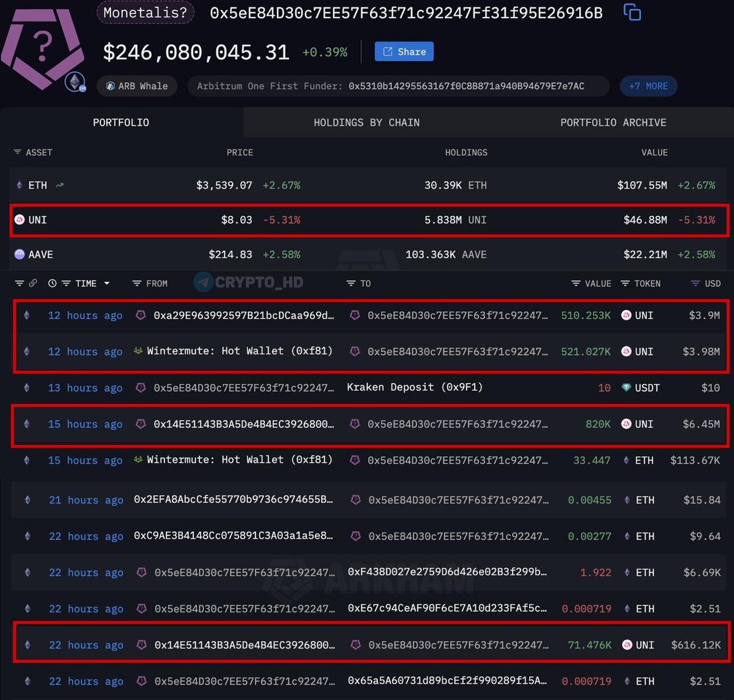
Task: Click the share icon inside Share button
Action: 387,52
